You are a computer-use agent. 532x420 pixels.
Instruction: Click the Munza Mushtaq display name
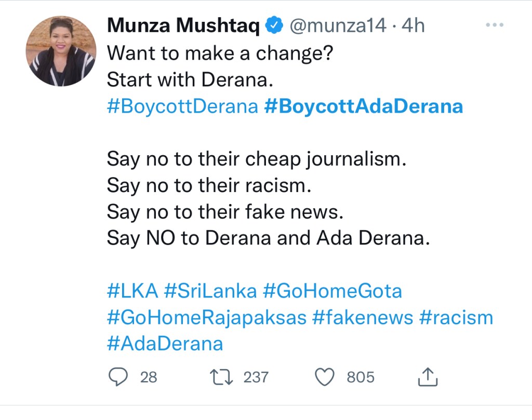point(183,25)
